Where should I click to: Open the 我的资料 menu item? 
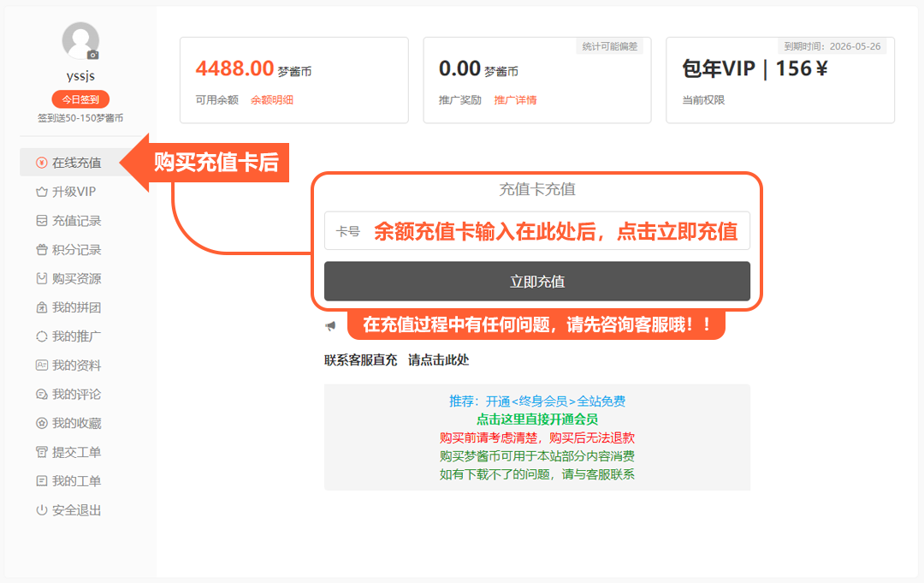point(76,366)
